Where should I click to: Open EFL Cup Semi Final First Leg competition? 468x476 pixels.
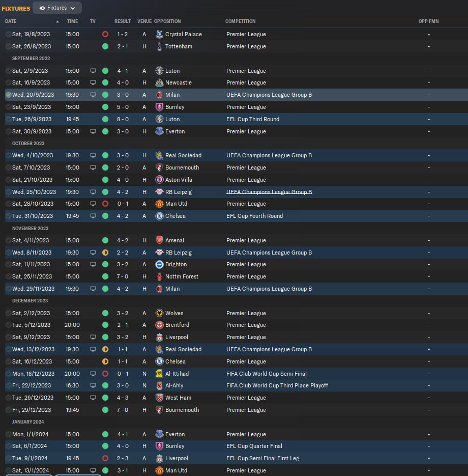pos(262,458)
